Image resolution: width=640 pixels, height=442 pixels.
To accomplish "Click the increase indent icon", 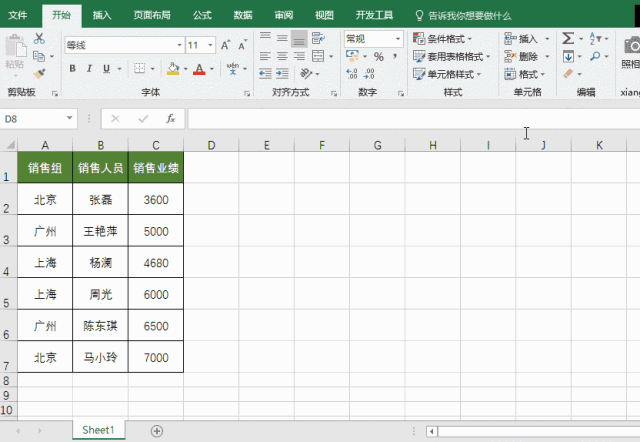I will point(282,73).
